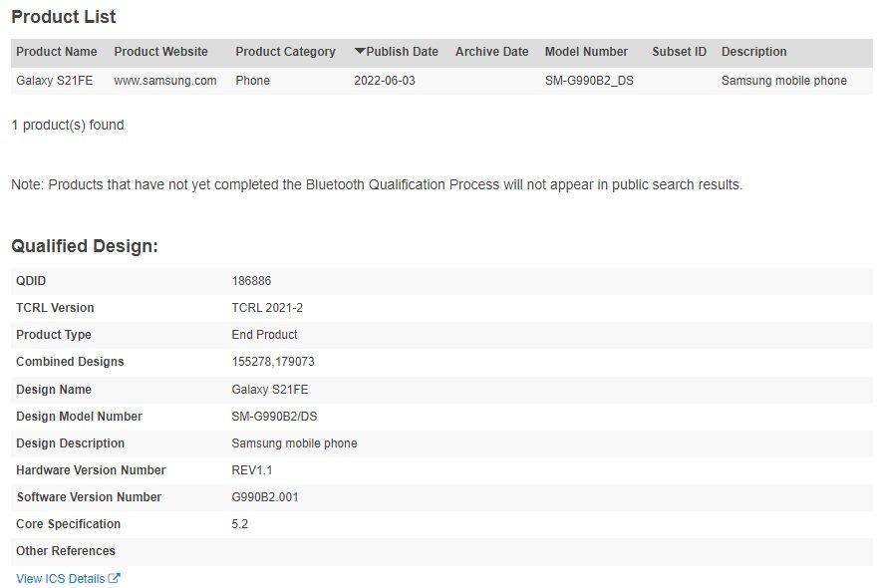Select hardware version REV1.1 value

[252, 470]
